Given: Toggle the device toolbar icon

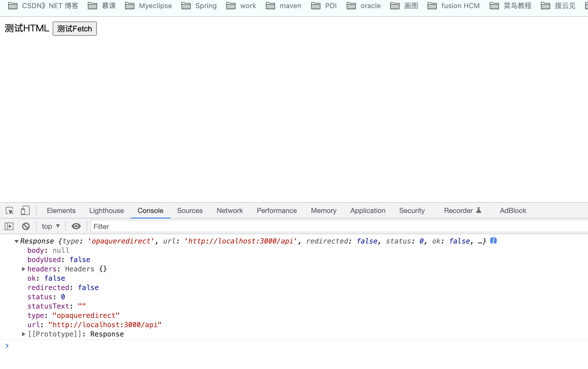Looking at the screenshot, I should tap(25, 211).
